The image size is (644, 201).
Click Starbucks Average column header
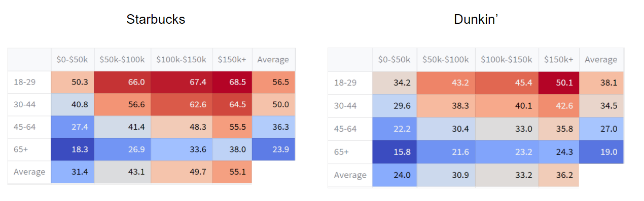(x=273, y=59)
